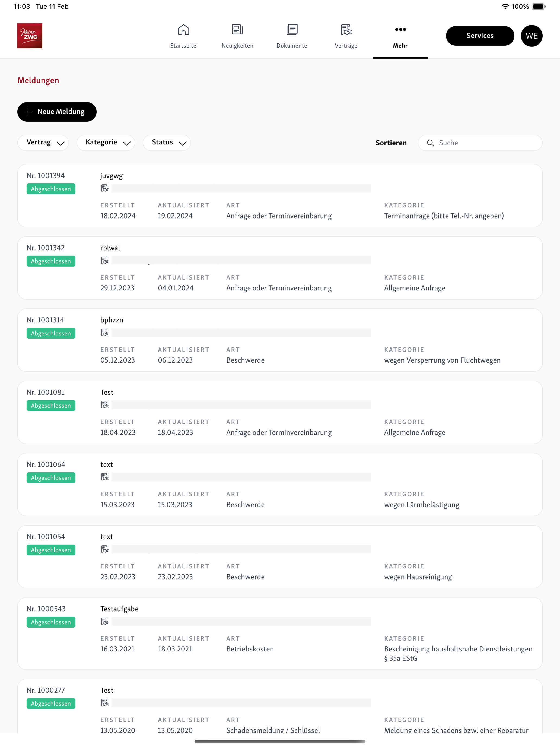
Task: Click contract icon in Nr. 1001054 card
Action: [x=105, y=549]
